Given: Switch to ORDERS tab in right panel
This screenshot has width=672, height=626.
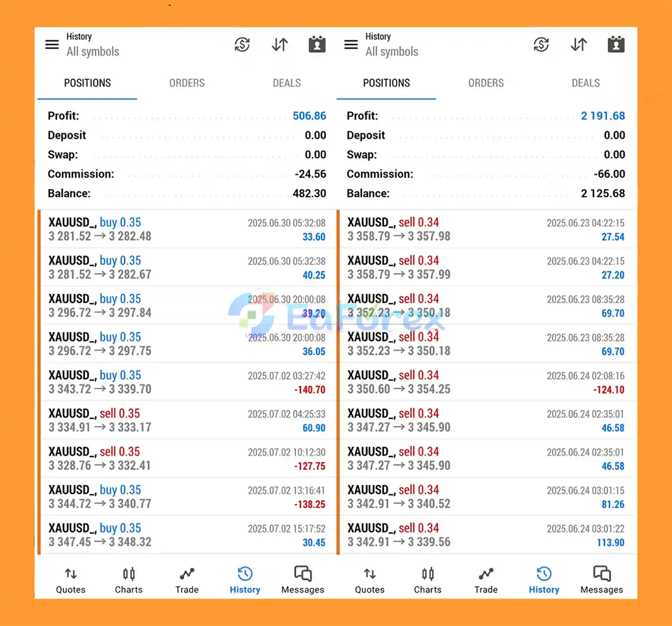Looking at the screenshot, I should pyautogui.click(x=486, y=83).
